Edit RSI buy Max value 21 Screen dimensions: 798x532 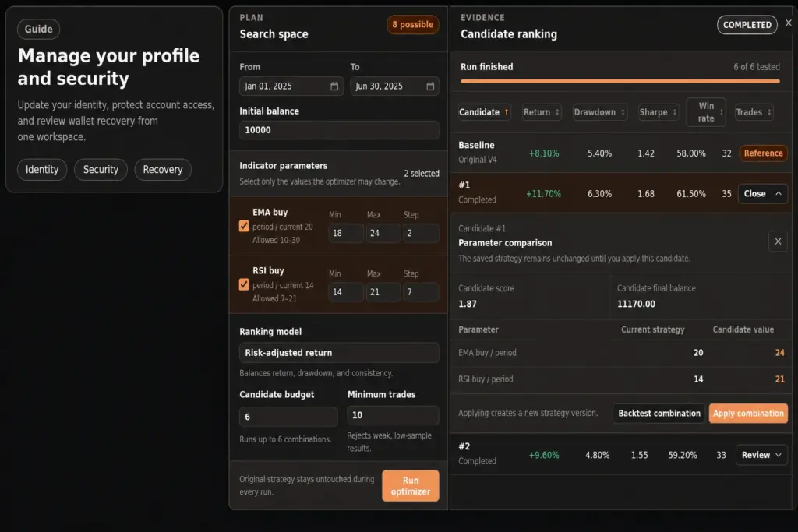[x=383, y=292]
